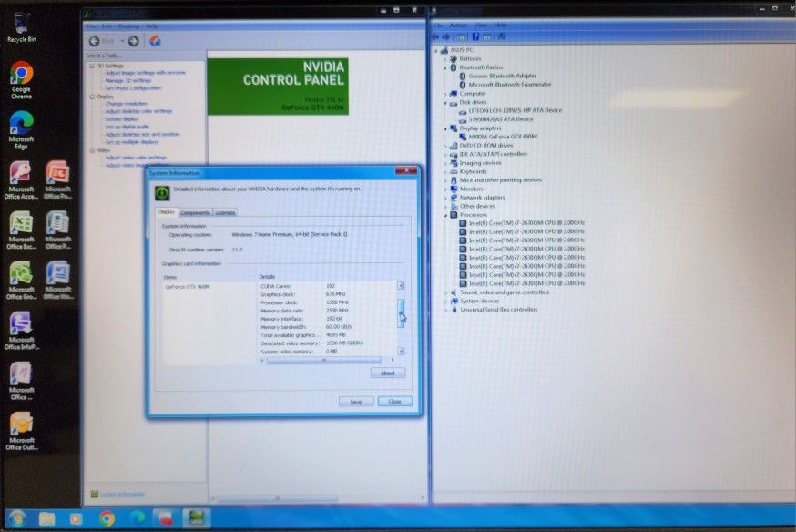This screenshot has width=796, height=532.
Task: Click the Details list vertical scrollbar thumb
Action: click(x=401, y=314)
